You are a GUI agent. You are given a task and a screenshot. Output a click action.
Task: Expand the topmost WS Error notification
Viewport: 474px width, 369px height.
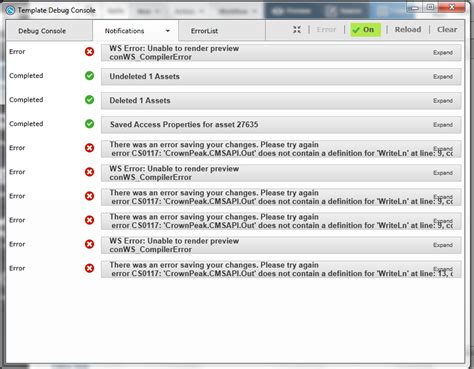tap(443, 53)
